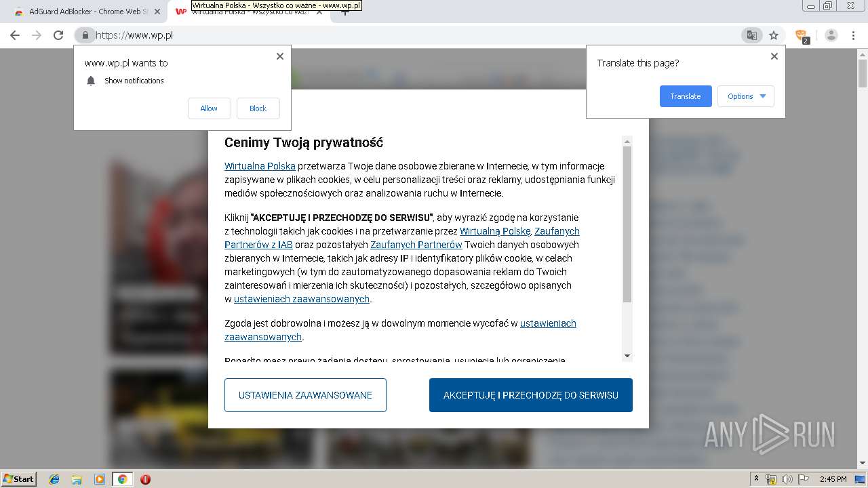Go back to the previous page
The image size is (868, 488).
[15, 35]
